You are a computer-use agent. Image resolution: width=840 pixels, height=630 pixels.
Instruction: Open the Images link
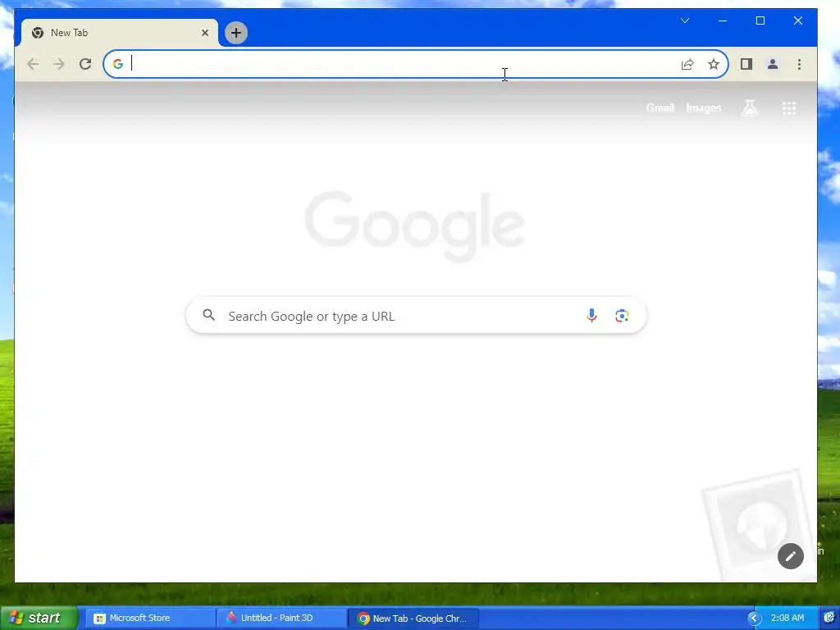tap(703, 107)
